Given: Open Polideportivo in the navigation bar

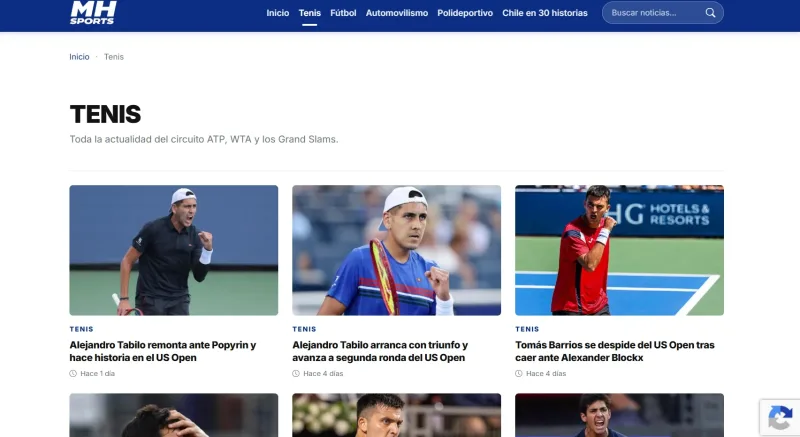Looking at the screenshot, I should click(465, 13).
